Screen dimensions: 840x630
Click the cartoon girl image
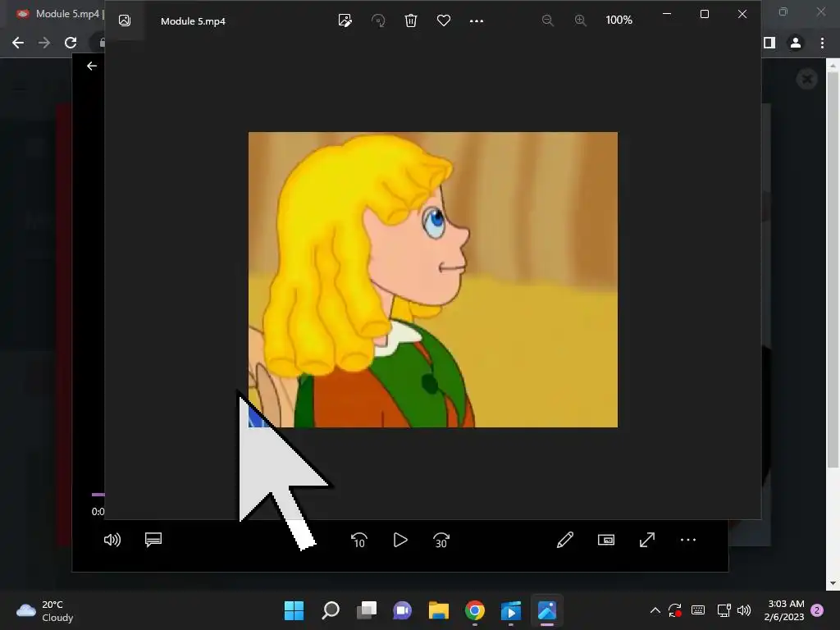pos(433,280)
